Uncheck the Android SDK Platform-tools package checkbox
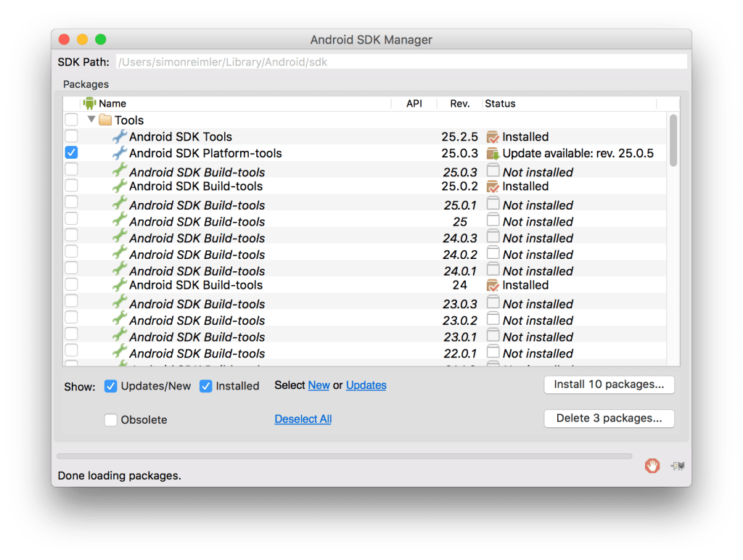The width and height of the screenshot is (743, 560). [x=71, y=152]
